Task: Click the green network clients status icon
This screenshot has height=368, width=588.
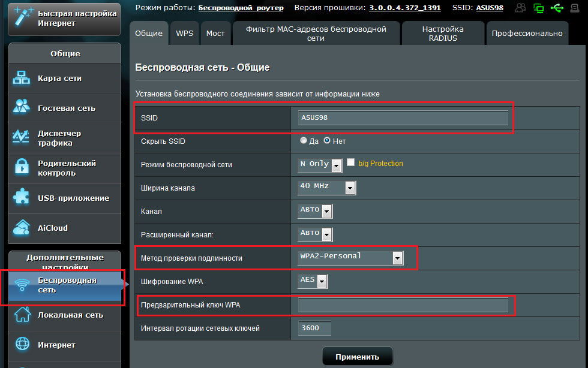Action: point(539,8)
